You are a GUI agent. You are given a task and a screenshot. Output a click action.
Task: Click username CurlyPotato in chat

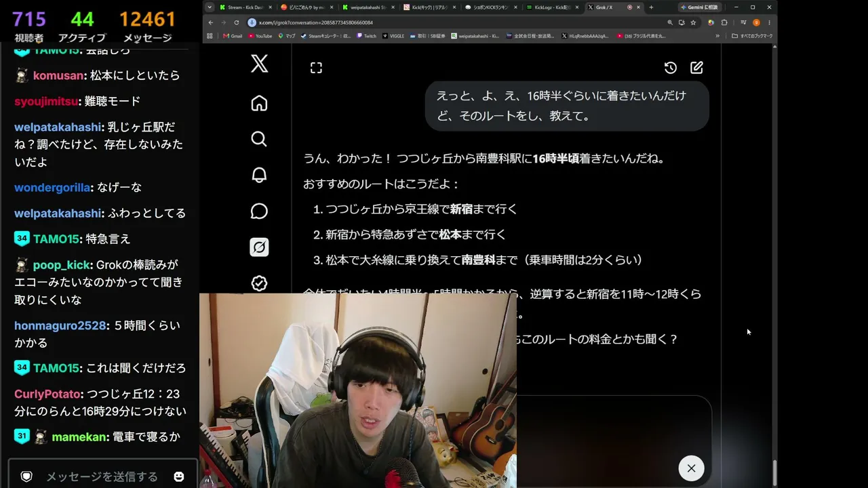tap(48, 394)
